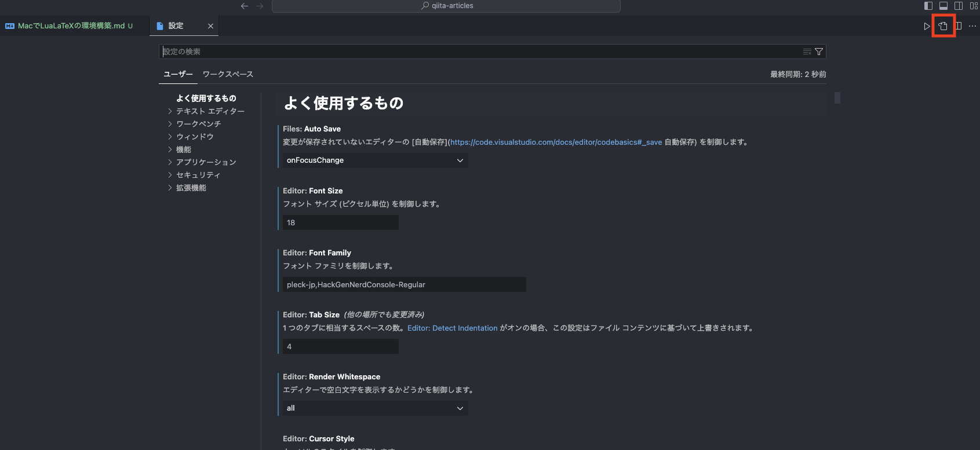
Task: Go back with the left arrow
Action: tap(245, 6)
